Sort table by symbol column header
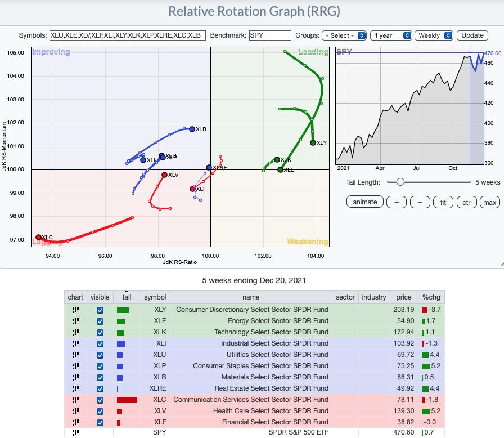The image size is (504, 438). click(x=155, y=297)
